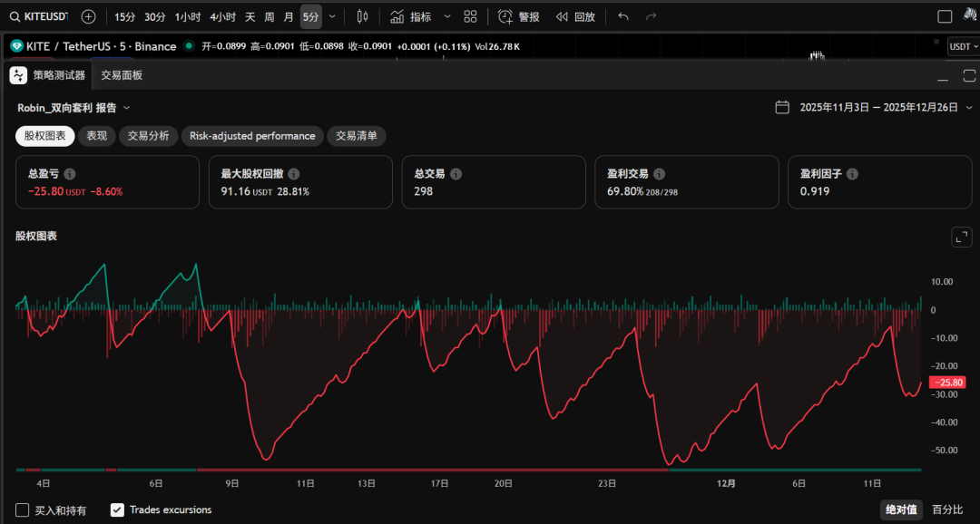Screen dimensions: 980x524
Task: Expand the equity chart to fullscreen
Action: point(961,237)
